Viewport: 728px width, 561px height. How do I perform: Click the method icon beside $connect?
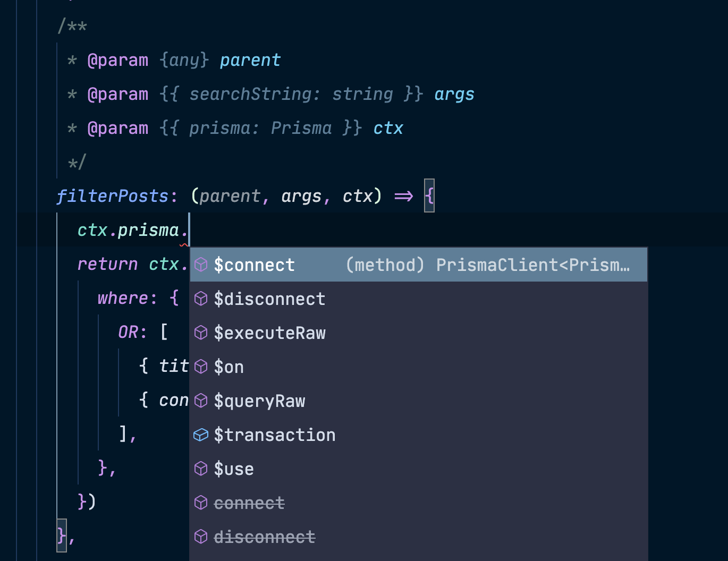pos(201,265)
